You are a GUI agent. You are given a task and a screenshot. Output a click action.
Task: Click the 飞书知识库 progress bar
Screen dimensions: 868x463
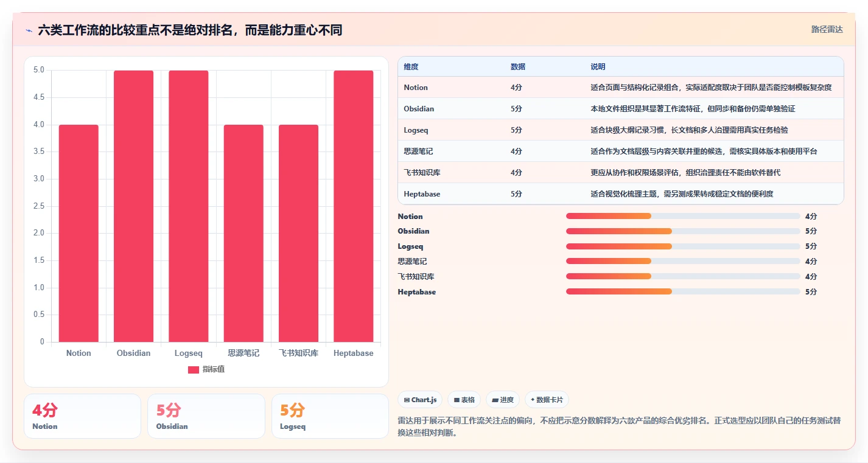(683, 276)
